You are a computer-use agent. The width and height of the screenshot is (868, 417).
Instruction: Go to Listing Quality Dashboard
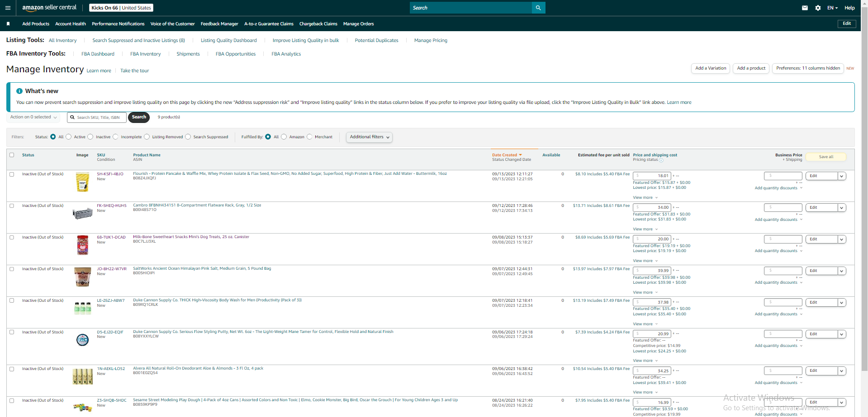pos(228,40)
